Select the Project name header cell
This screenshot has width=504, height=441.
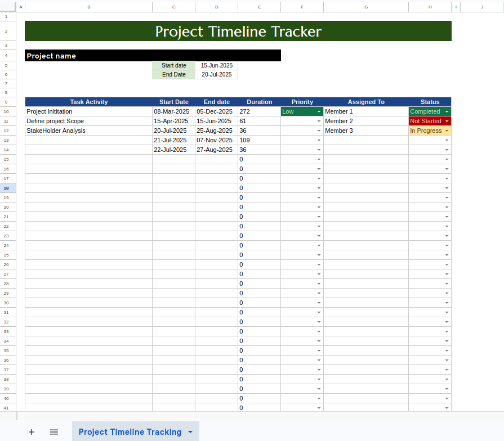point(153,56)
